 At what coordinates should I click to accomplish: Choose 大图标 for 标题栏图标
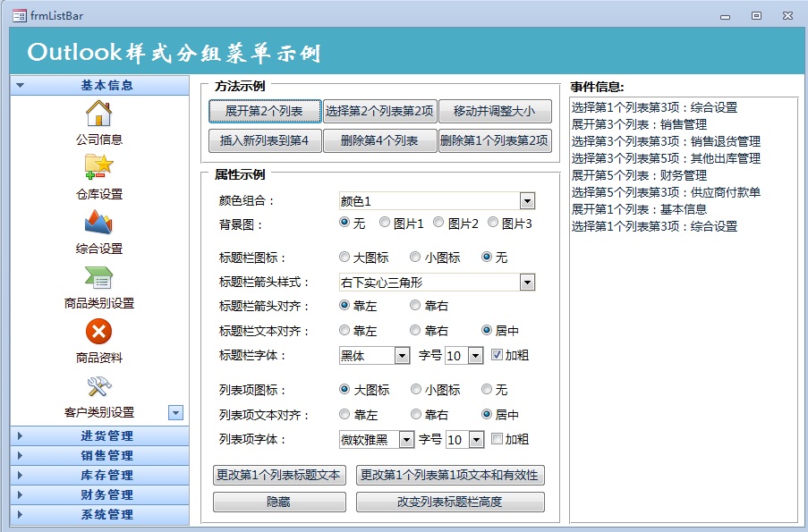click(344, 257)
